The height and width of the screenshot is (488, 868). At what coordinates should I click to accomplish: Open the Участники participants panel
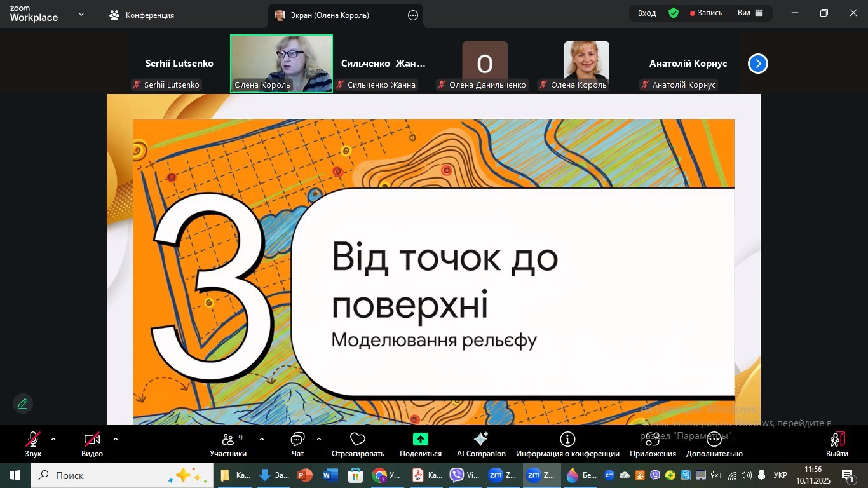[227, 444]
